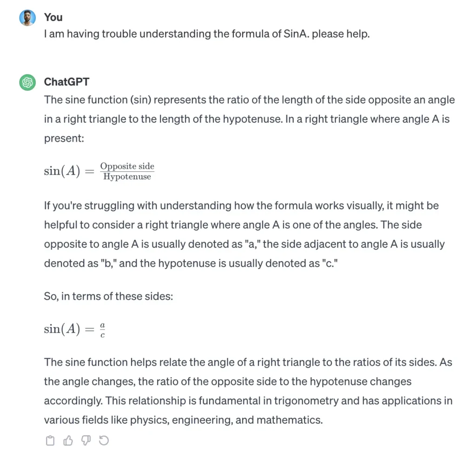The image size is (476, 459).
Task: Regenerate the ChatGPT response
Action: tap(104, 440)
